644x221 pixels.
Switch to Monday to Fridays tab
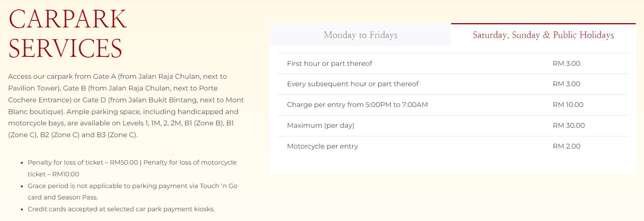[x=360, y=35]
